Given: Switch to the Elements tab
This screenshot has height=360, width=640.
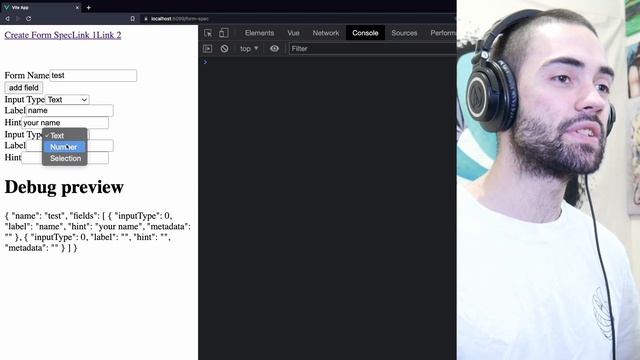Looking at the screenshot, I should pyautogui.click(x=260, y=33).
